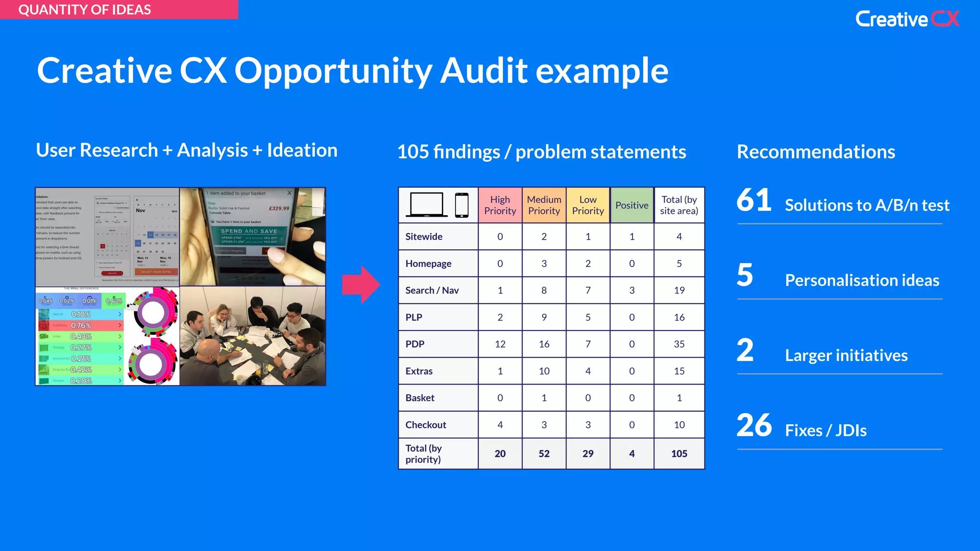Click the Fixes / JDIs text
Screen dimensions: 980x551
[x=826, y=430]
